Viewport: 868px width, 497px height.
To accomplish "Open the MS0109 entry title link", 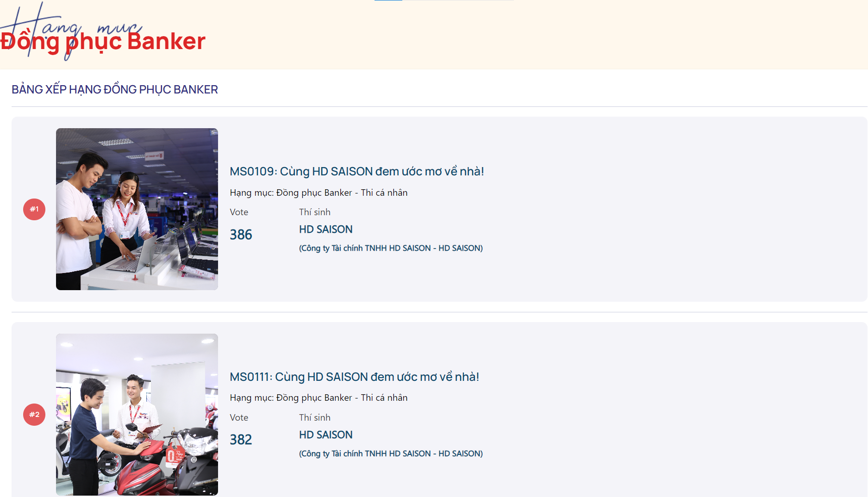I will click(x=357, y=172).
